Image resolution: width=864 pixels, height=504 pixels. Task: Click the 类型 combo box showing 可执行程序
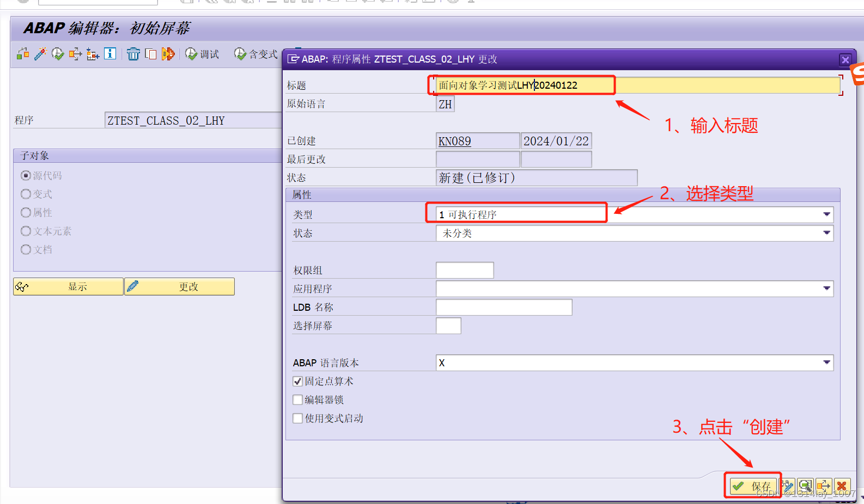click(635, 214)
